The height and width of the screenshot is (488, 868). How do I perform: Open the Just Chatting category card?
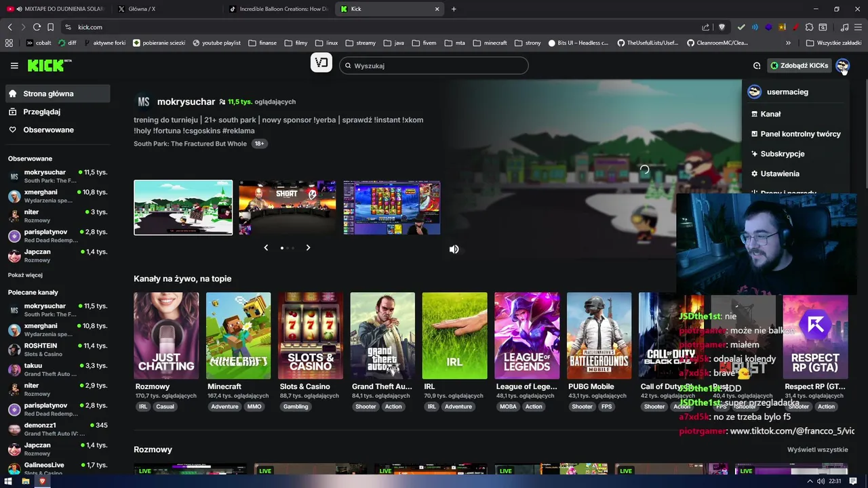pyautogui.click(x=166, y=335)
